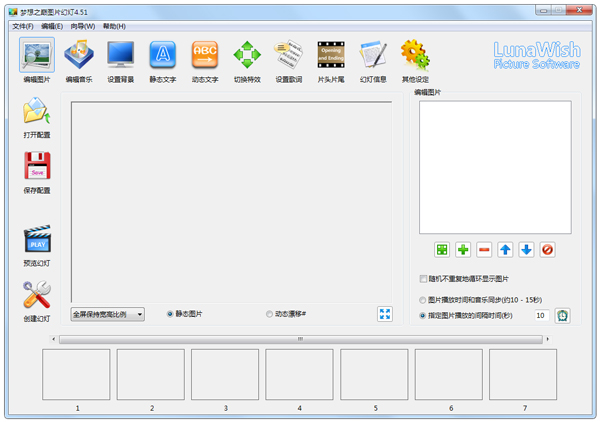Select thumbnail slot 3
Screen dimensions: 600x422
[x=225, y=375]
